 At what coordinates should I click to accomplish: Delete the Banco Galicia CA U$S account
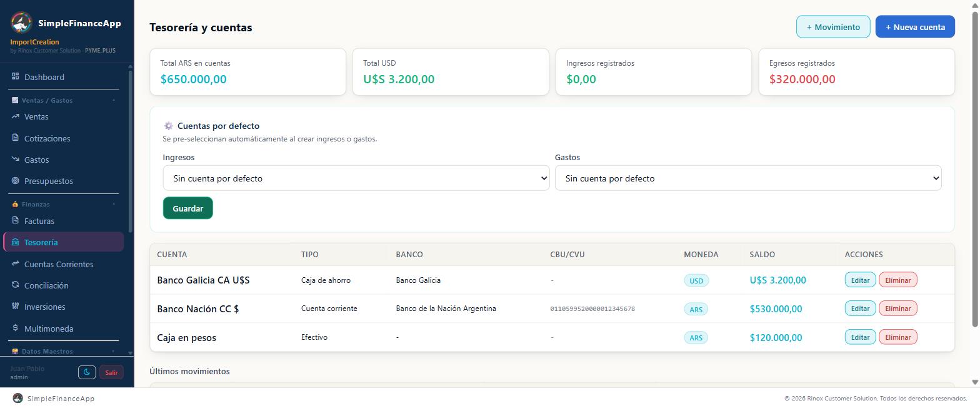(897, 280)
